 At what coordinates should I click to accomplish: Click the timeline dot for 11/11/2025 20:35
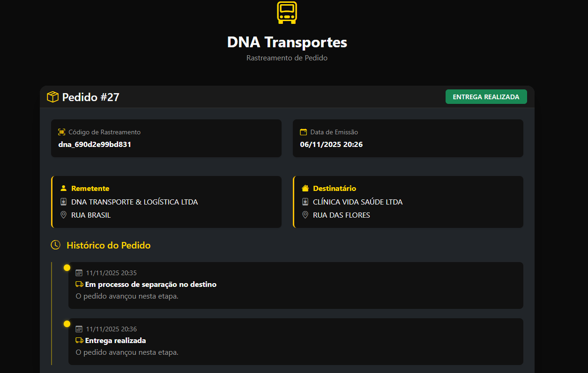point(67,268)
